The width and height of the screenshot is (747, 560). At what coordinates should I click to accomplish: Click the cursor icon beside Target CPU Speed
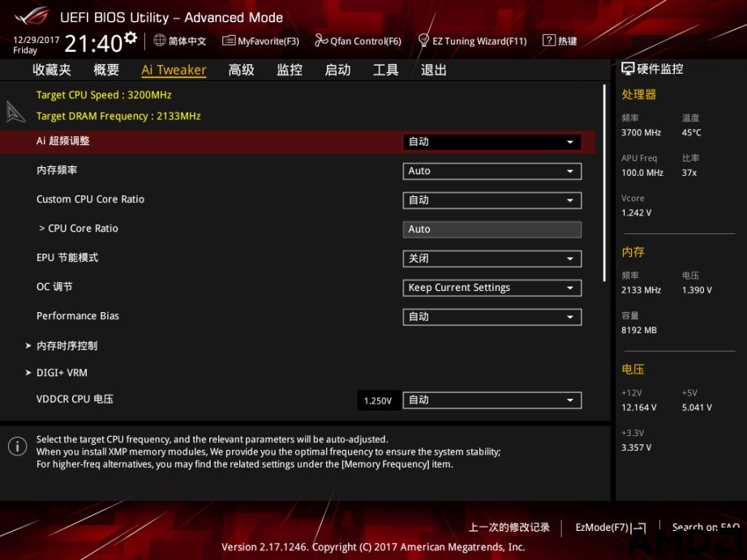pyautogui.click(x=15, y=112)
